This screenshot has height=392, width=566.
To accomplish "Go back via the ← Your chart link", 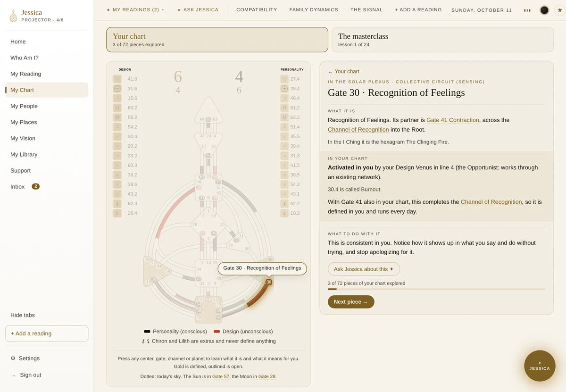I will tap(343, 72).
